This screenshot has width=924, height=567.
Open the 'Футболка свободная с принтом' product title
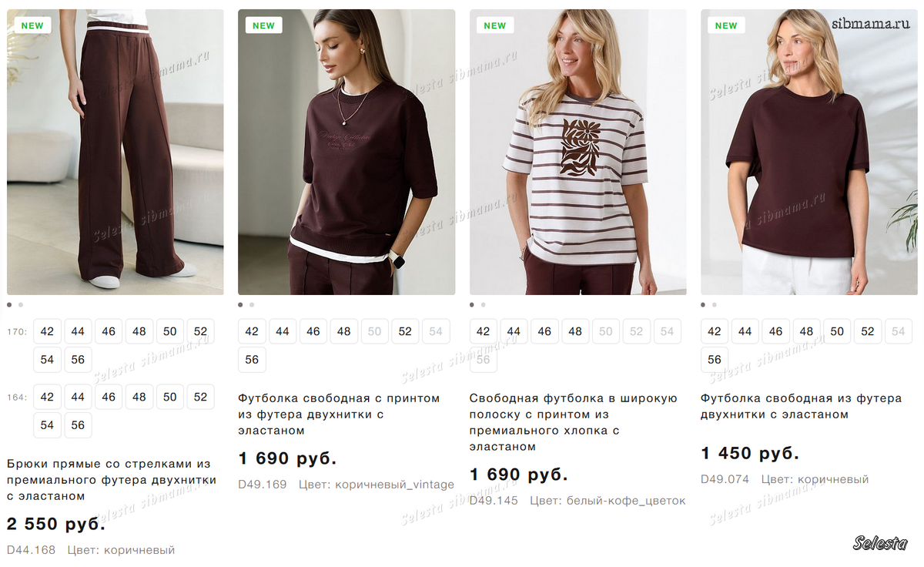(339, 414)
